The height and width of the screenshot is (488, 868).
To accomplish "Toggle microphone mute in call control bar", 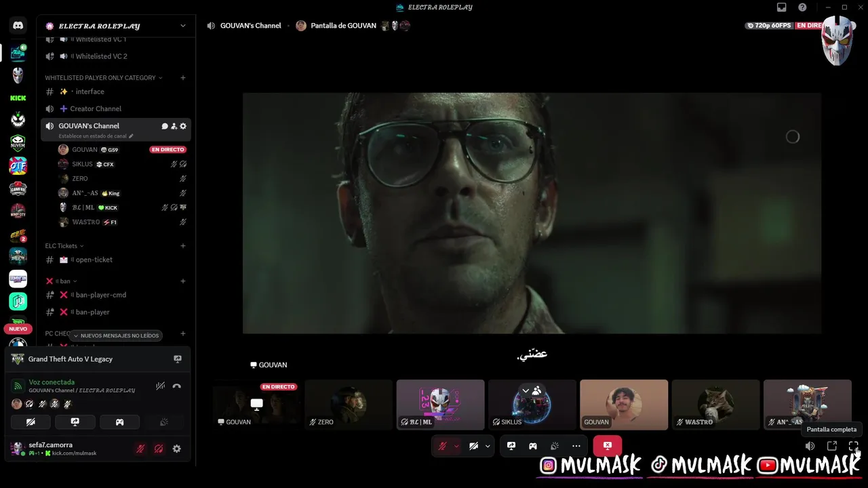I will coord(442,446).
